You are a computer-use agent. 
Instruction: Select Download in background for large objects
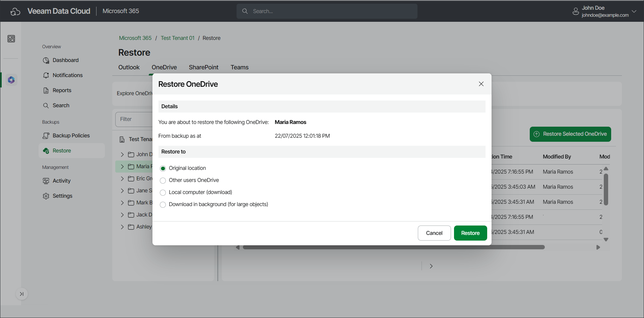tap(163, 205)
